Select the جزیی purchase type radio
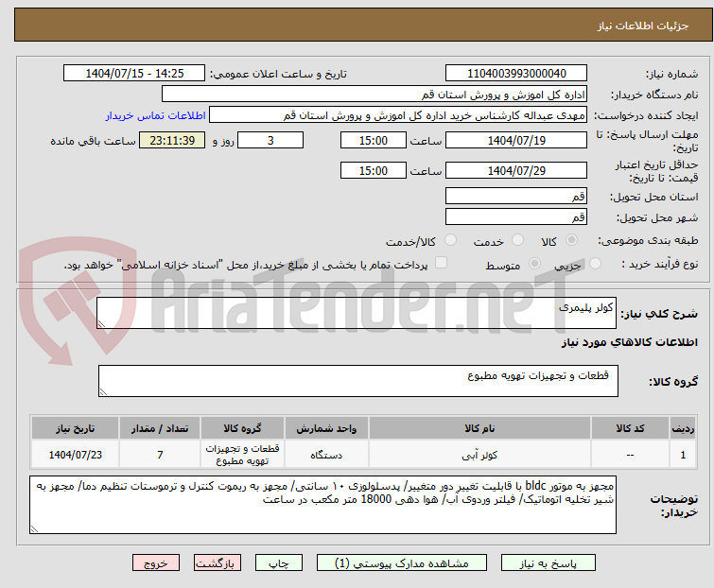The image size is (714, 588). pos(595,264)
